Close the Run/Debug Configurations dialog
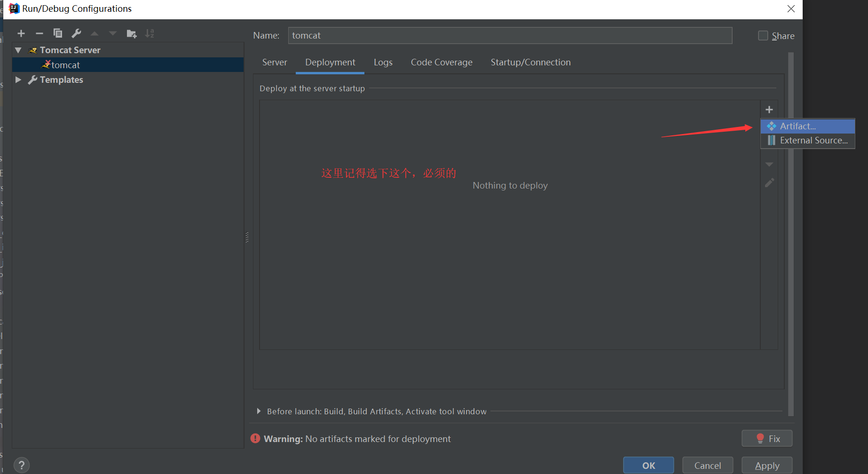Screen dimensions: 868x474 pos(791,9)
